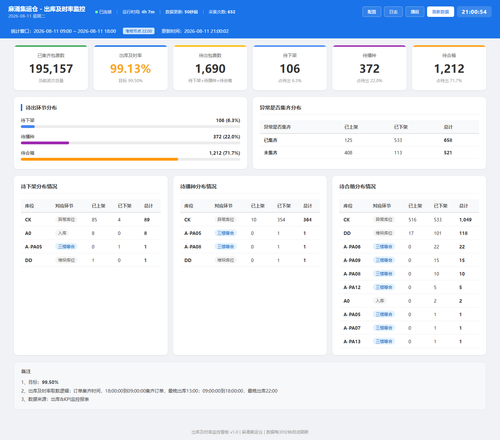Click the blue 106 (6.3%) progress bar
This screenshot has width=500, height=440.
(28, 127)
